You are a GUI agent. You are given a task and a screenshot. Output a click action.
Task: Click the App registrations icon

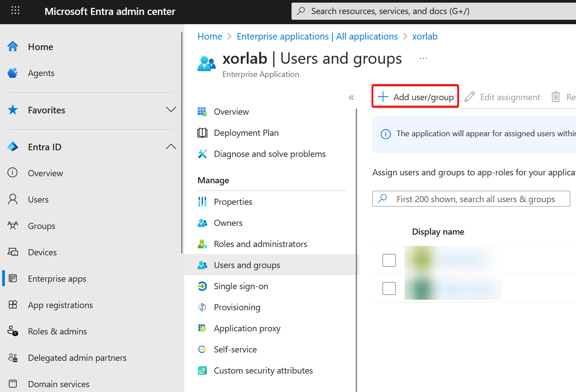[x=13, y=305]
